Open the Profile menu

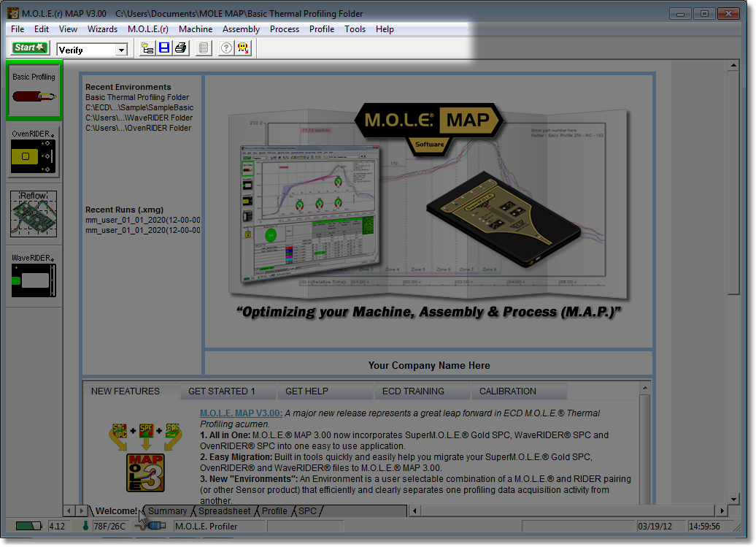click(x=322, y=29)
